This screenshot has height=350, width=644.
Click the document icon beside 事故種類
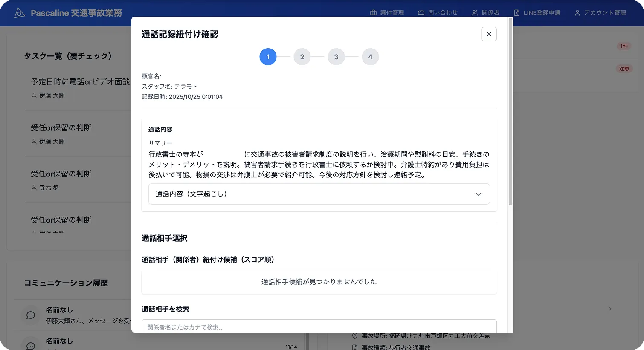354,347
